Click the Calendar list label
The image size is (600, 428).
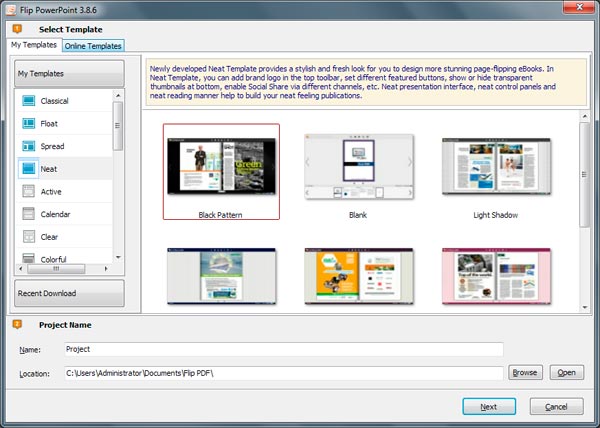pos(55,214)
